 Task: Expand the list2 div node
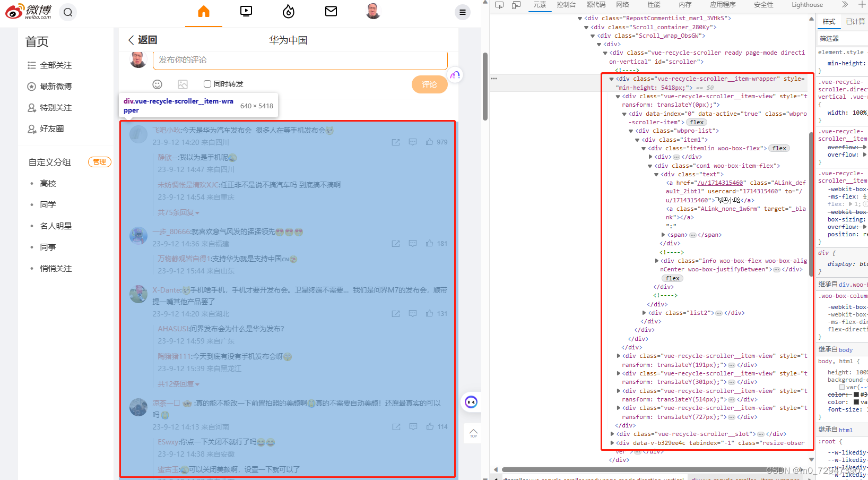click(x=644, y=313)
